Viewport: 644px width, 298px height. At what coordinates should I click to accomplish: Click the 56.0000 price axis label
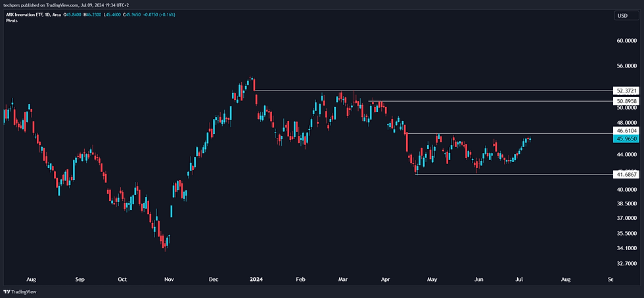click(626, 66)
